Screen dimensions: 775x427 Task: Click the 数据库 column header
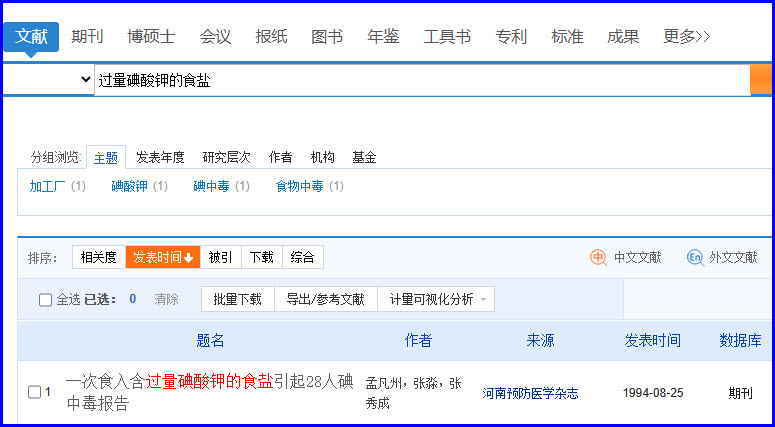[x=740, y=341]
